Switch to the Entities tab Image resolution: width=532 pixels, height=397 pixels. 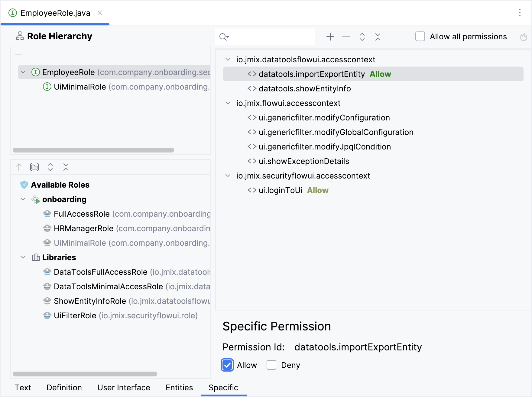coord(179,388)
